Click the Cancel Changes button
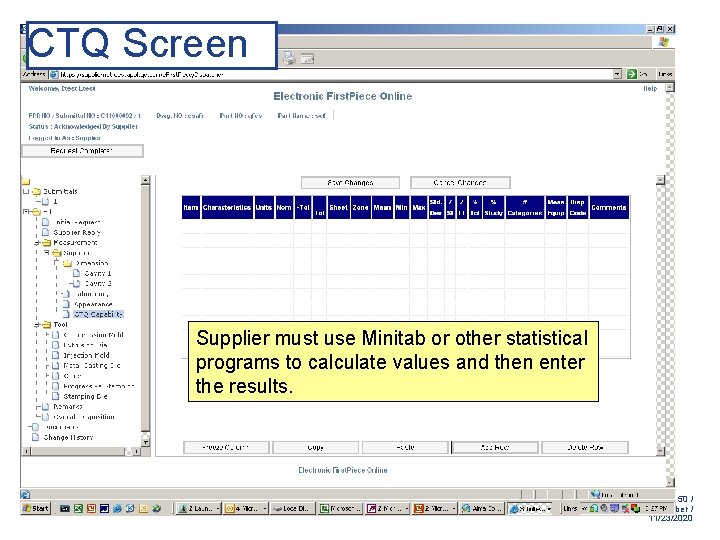Viewport: 720px width, 540px height. point(460,183)
